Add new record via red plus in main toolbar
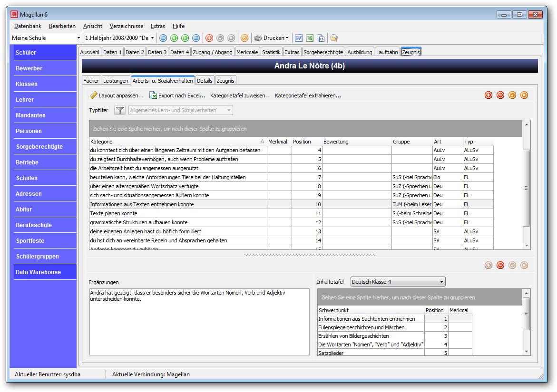 (x=209, y=38)
